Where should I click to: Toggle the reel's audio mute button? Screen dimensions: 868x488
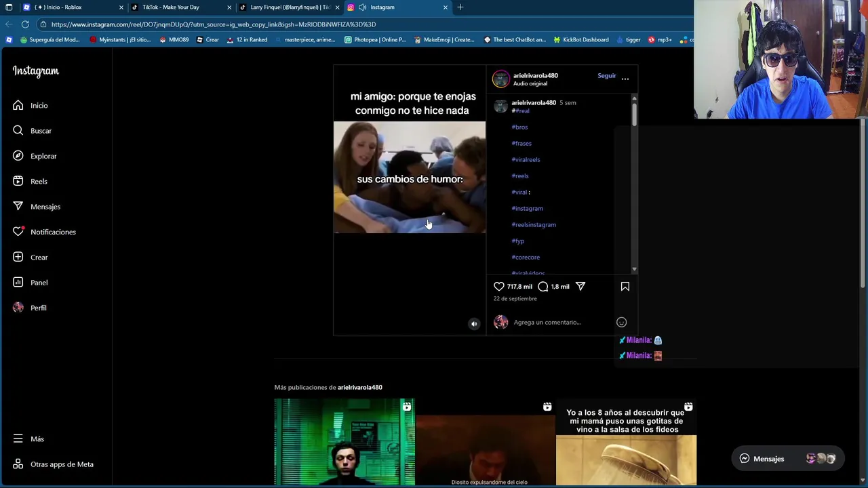pos(474,324)
